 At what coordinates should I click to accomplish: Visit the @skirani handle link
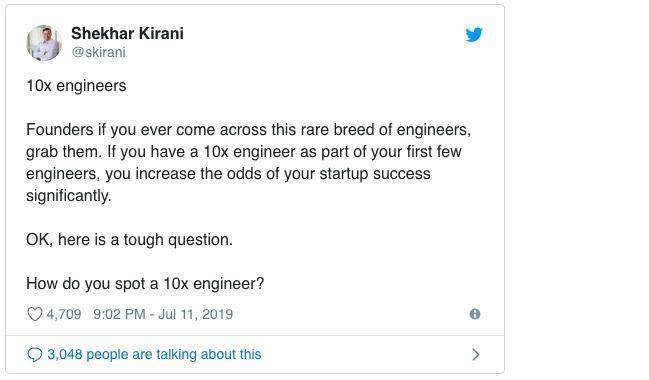pos(99,53)
